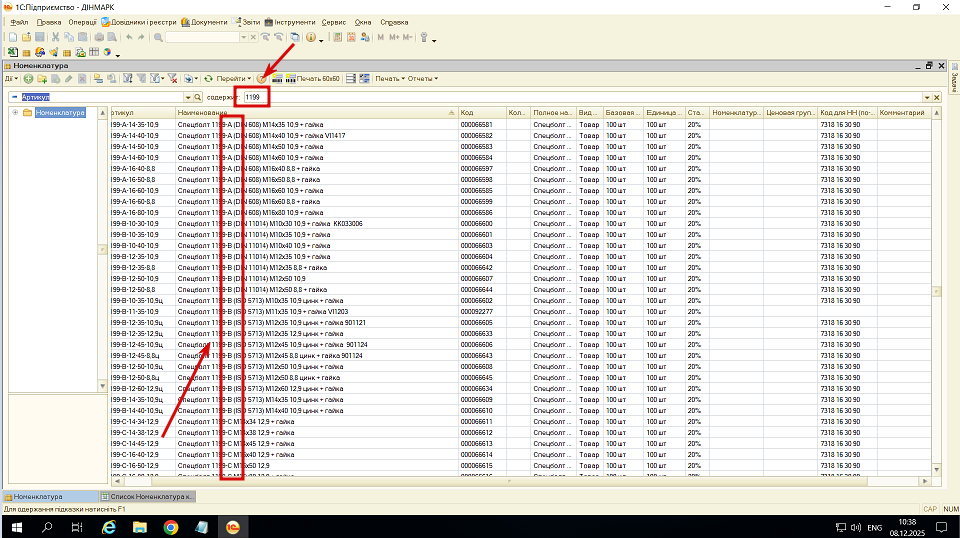Click the Add new group folder icon
960x538 pixels.
[42, 79]
